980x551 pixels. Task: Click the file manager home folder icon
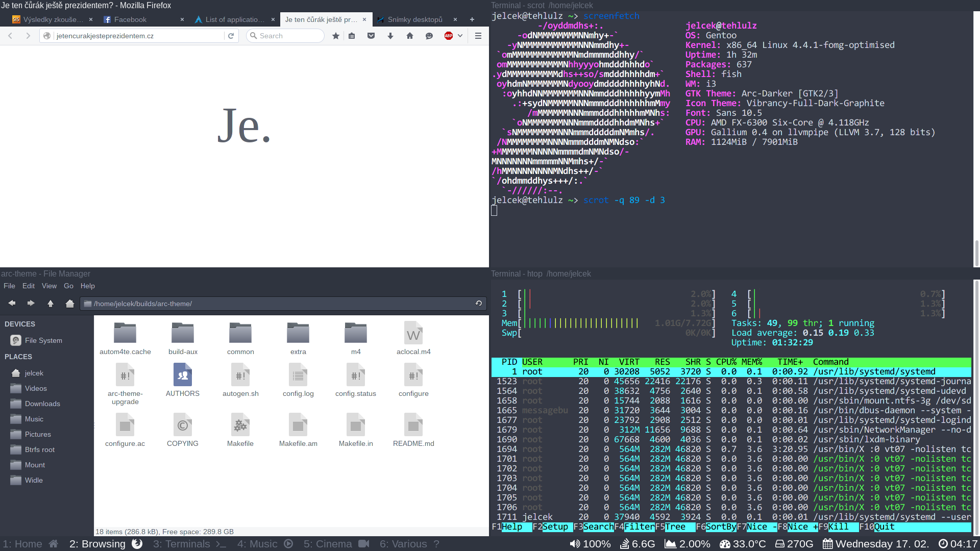70,304
